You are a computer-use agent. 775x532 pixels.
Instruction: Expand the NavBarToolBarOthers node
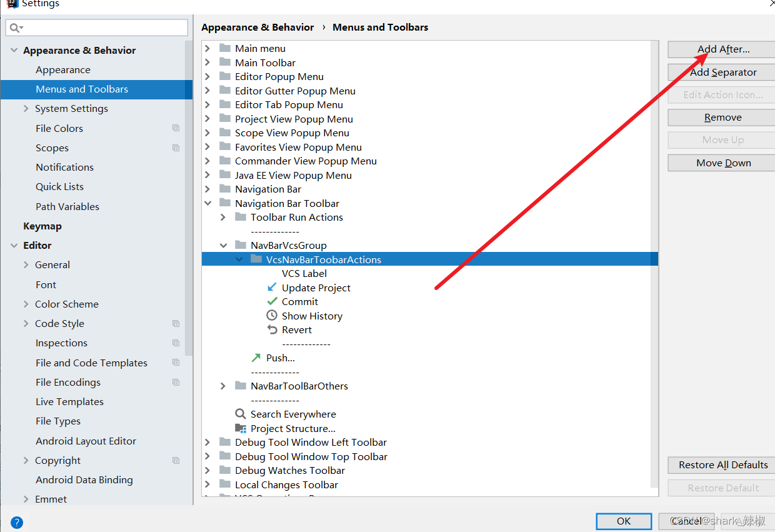point(223,386)
